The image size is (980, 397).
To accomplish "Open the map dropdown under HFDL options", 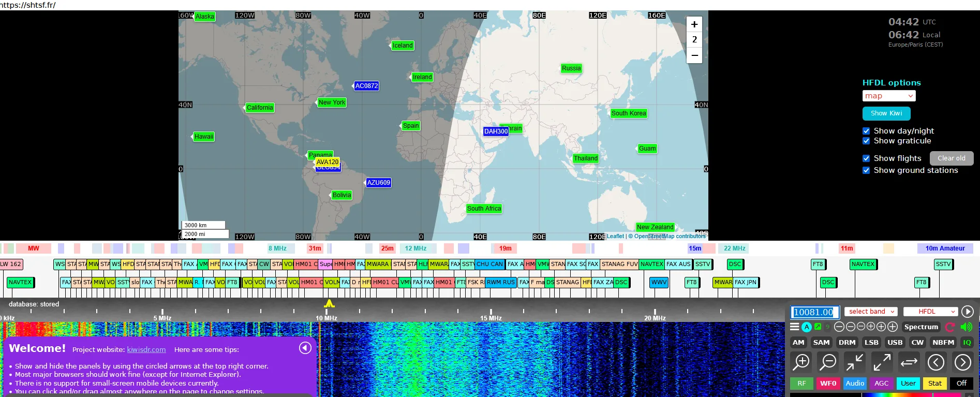I will [889, 96].
